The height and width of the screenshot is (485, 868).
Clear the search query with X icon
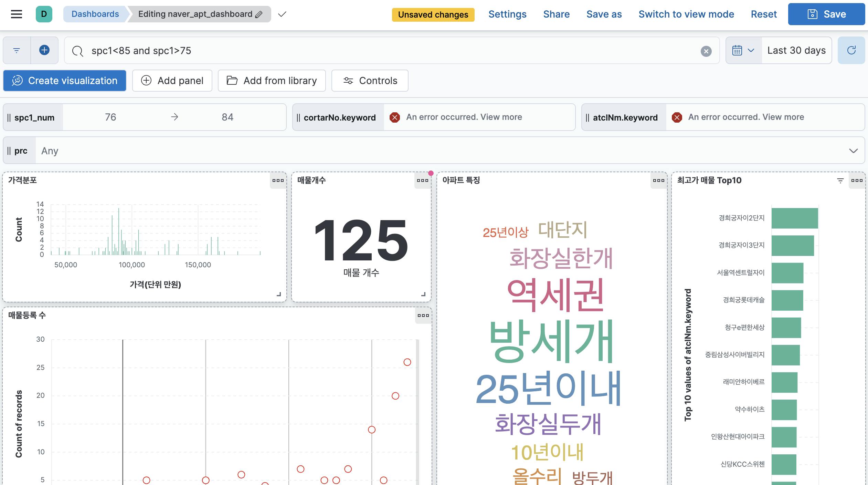click(x=706, y=51)
